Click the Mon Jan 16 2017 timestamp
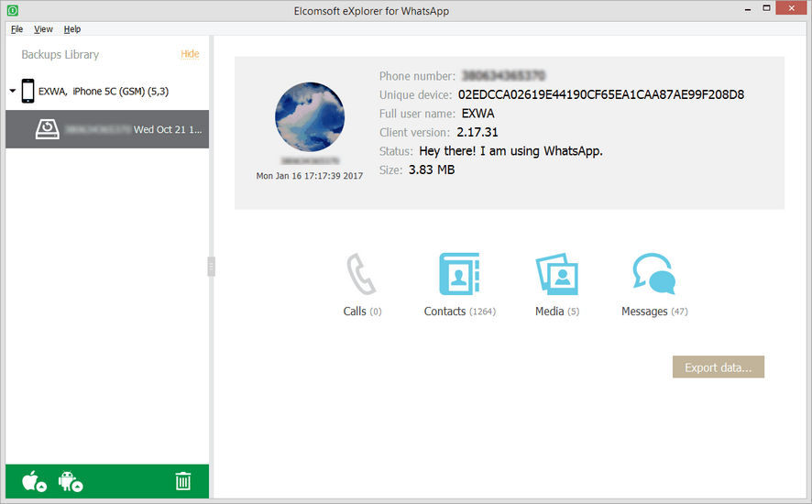Viewport: 812px width, 504px height. point(310,176)
